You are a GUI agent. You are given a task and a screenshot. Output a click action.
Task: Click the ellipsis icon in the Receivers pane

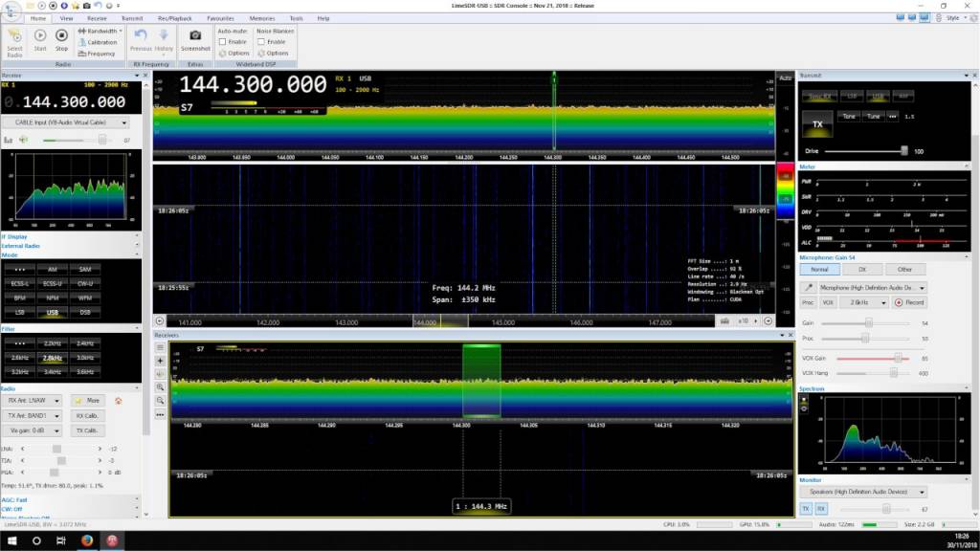pyautogui.click(x=160, y=415)
